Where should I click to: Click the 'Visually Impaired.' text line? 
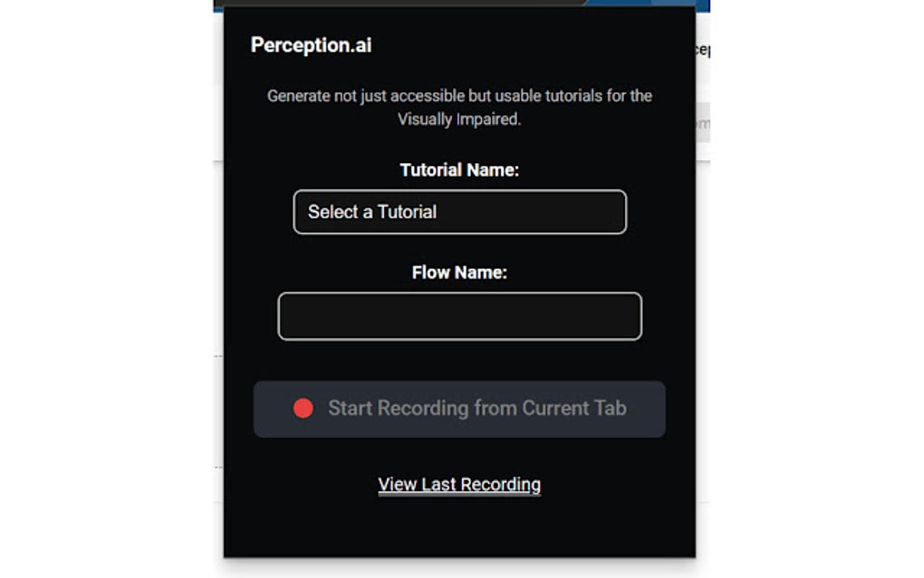click(x=459, y=119)
